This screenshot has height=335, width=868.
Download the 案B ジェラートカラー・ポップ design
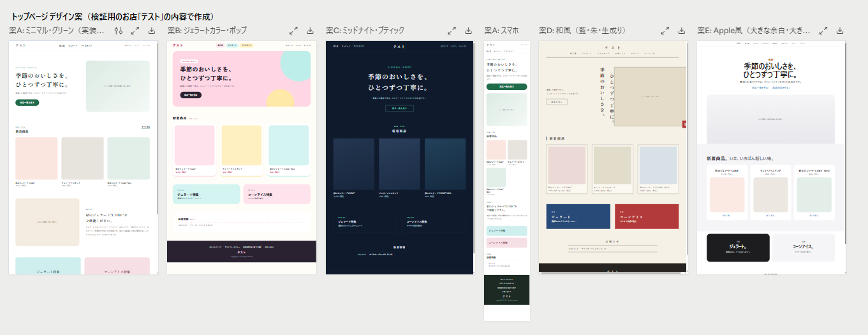pyautogui.click(x=310, y=31)
